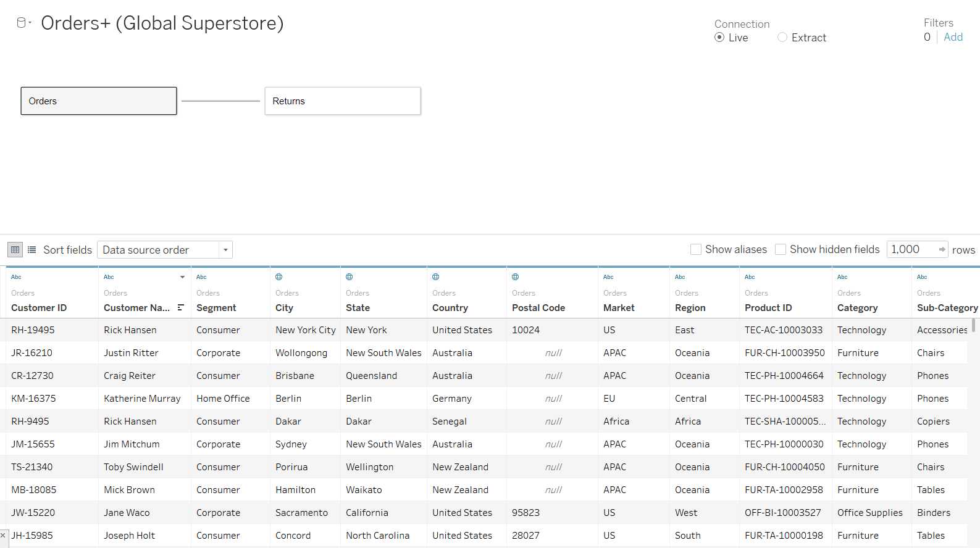Click the rows count input field

point(911,249)
